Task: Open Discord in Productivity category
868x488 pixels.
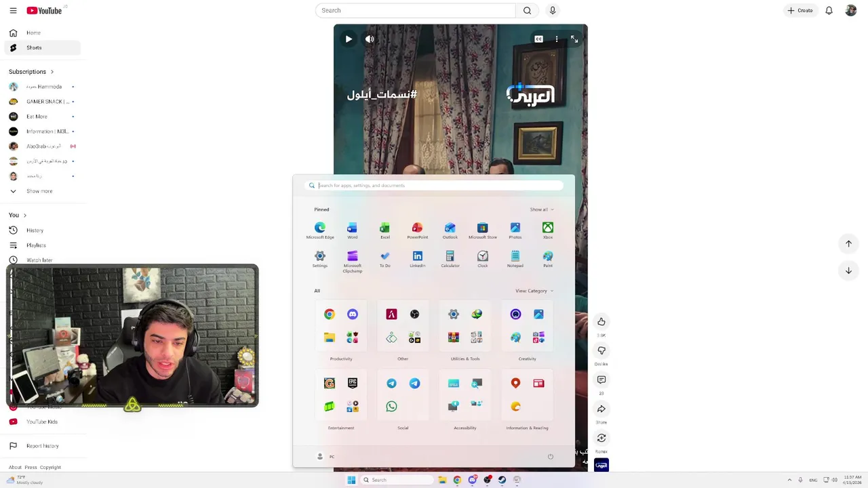Action: coord(353,314)
